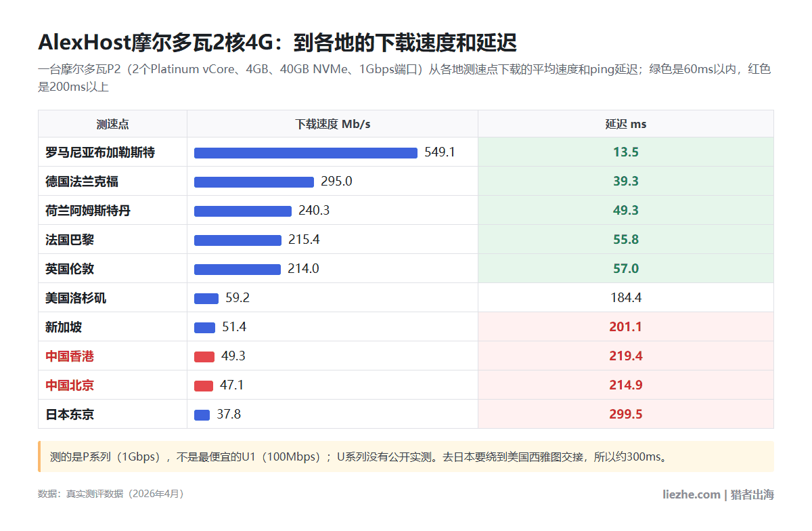This screenshot has width=812, height=531.
Task: Open the liezhe.com link in footer
Action: coord(691,494)
